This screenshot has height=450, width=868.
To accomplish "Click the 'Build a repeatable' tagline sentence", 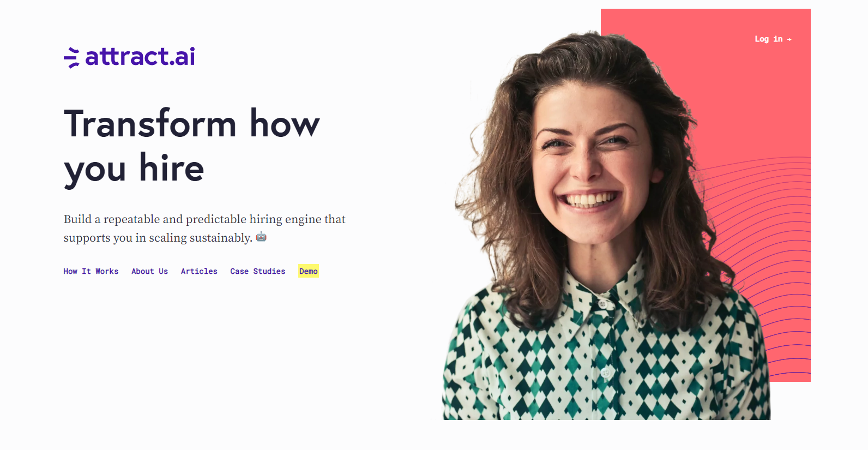I will coord(204,219).
